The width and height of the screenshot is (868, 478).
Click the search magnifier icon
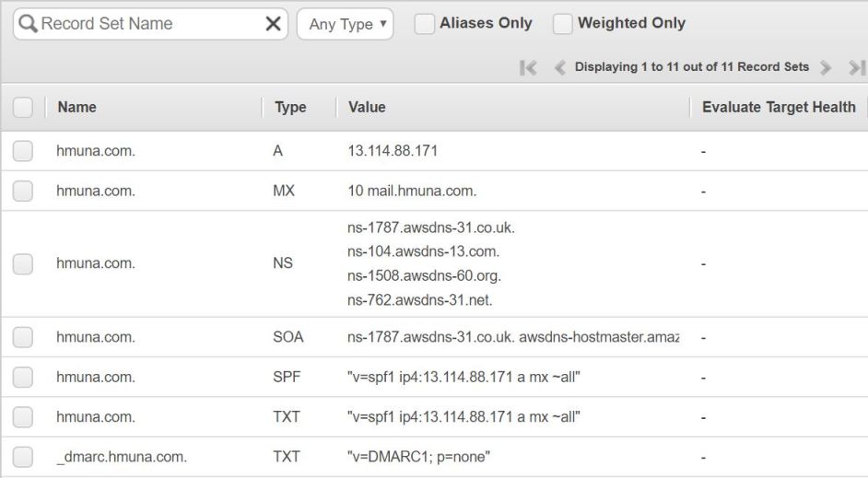29,24
